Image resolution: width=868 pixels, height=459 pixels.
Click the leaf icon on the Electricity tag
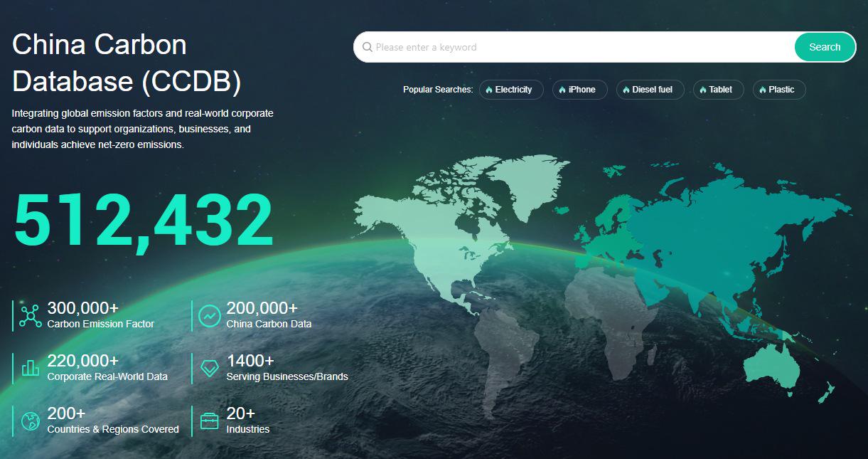point(488,90)
